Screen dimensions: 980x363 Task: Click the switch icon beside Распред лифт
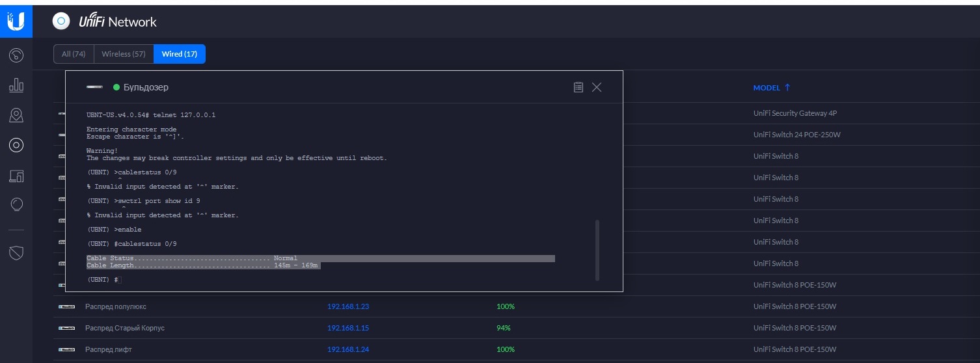[x=66, y=349]
